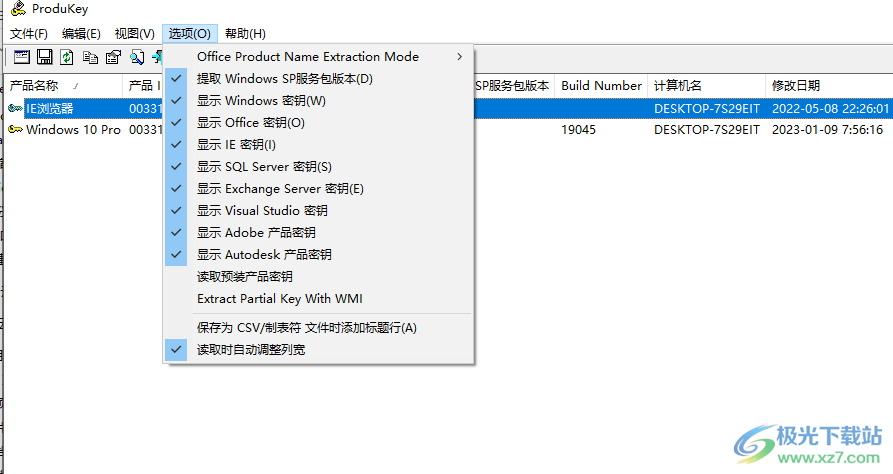Click the key icon of Windows 10 Pro row
Viewport: 893px width, 474px height.
[15, 130]
